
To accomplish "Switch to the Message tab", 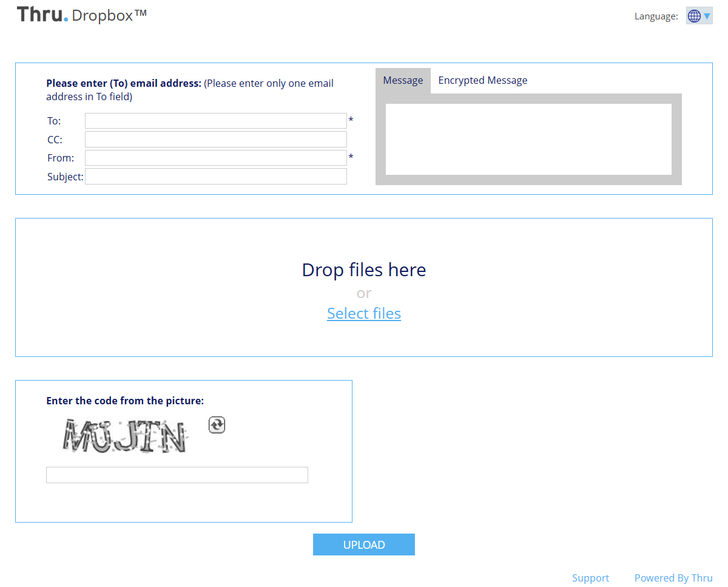I will pos(403,81).
